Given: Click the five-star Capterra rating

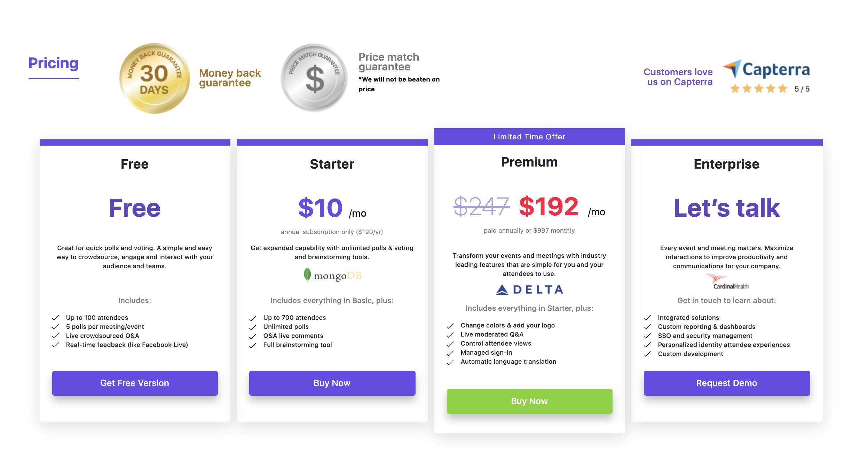Looking at the screenshot, I should 759,89.
